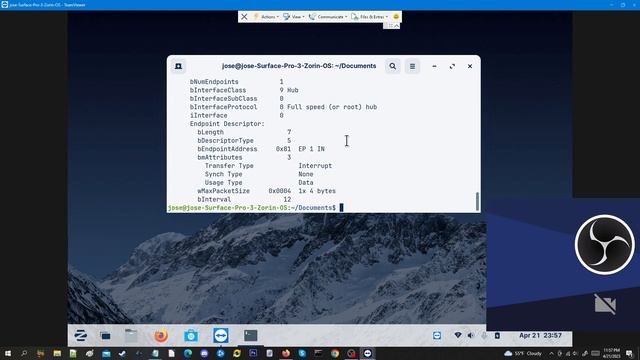Launch Firefox from the Zorin taskbar
Image resolution: width=640 pixels, height=360 pixels.
coord(161,336)
